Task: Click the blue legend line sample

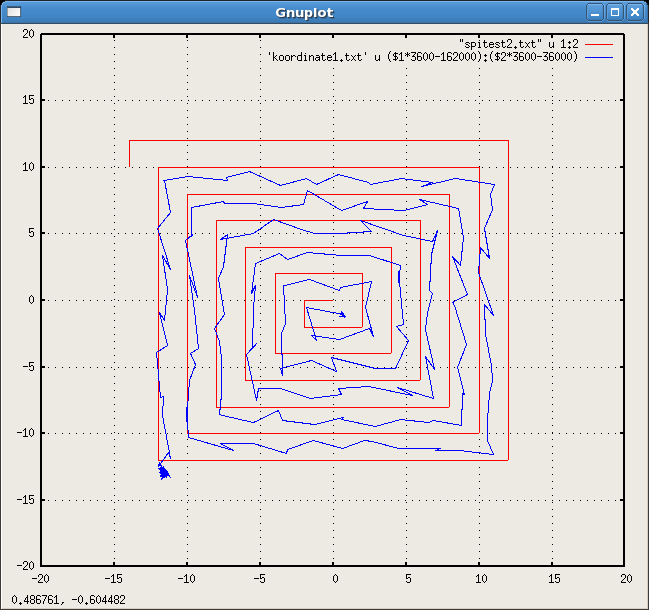Action: tap(599, 57)
